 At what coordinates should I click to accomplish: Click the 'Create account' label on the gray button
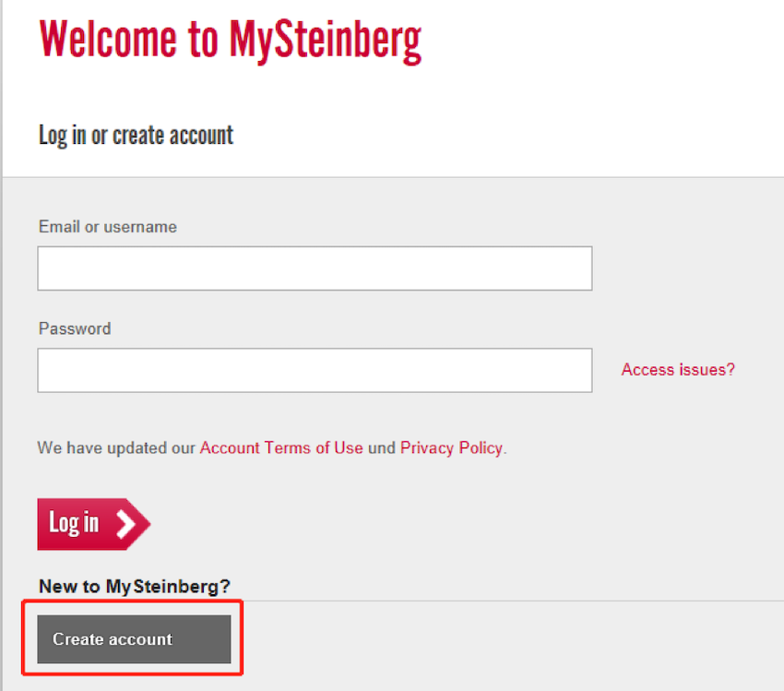(113, 639)
